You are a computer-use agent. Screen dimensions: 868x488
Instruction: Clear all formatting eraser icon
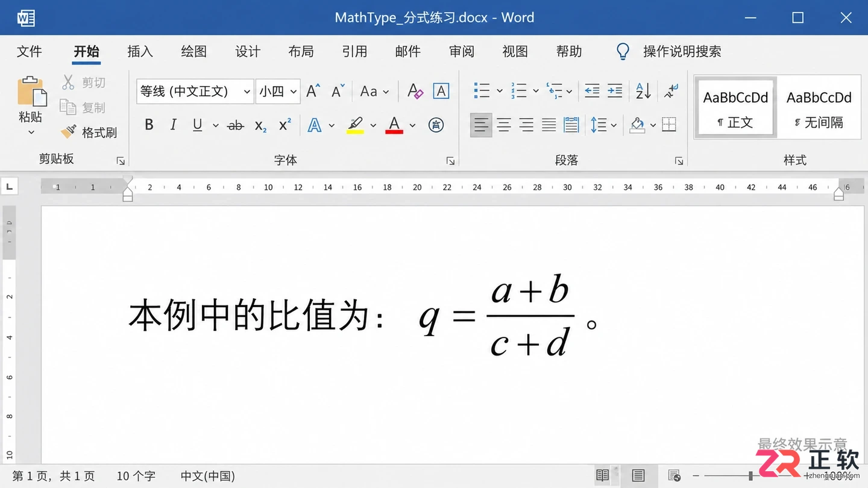[415, 91]
